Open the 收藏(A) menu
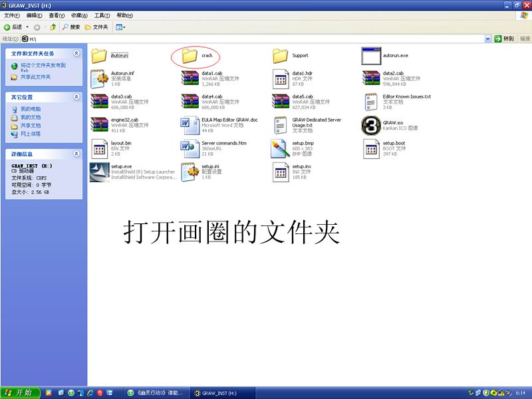Viewport: 532px width, 399px height. click(79, 15)
